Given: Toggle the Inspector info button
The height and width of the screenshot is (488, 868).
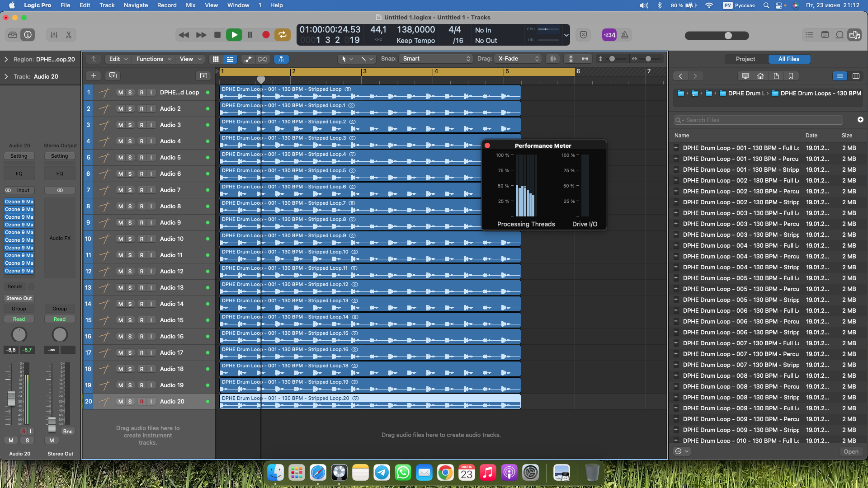Looking at the screenshot, I should tap(28, 35).
